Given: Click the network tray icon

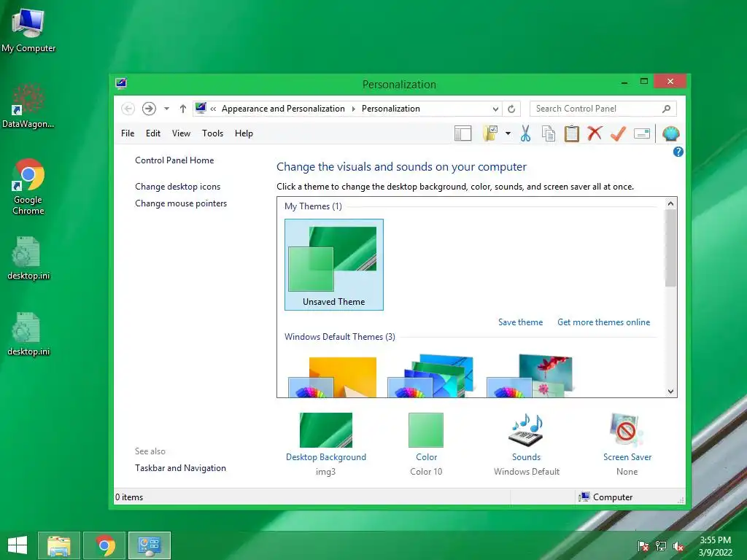Looking at the screenshot, I should (x=661, y=546).
